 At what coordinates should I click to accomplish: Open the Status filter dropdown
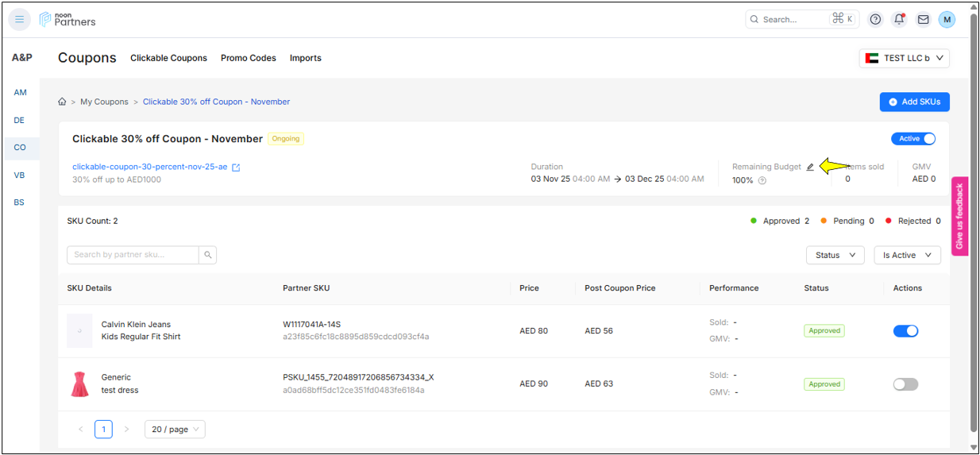click(835, 255)
